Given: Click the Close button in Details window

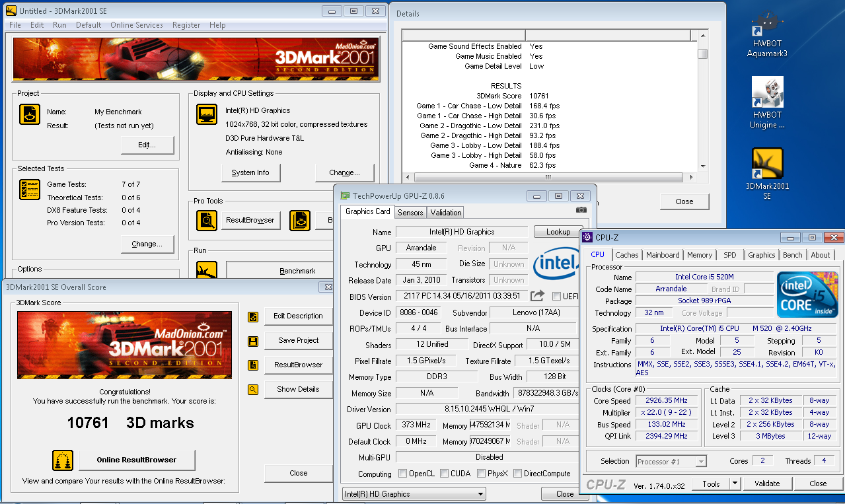Looking at the screenshot, I should point(684,201).
